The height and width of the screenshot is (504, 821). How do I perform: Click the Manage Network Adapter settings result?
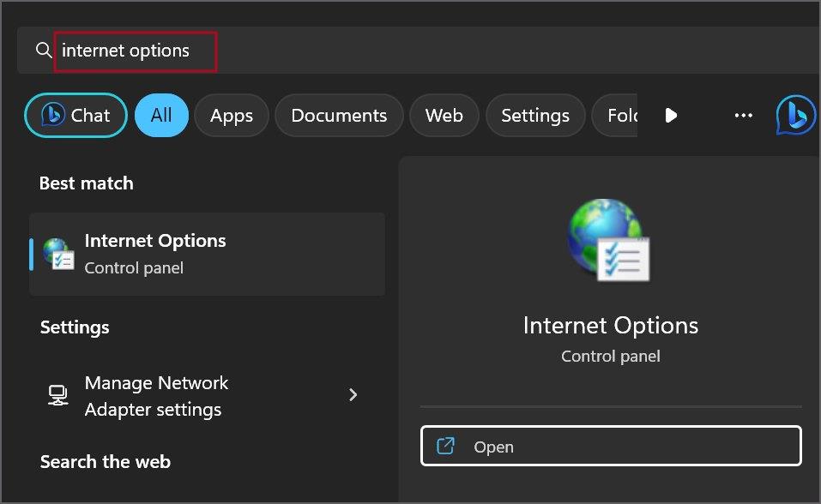tap(208, 396)
